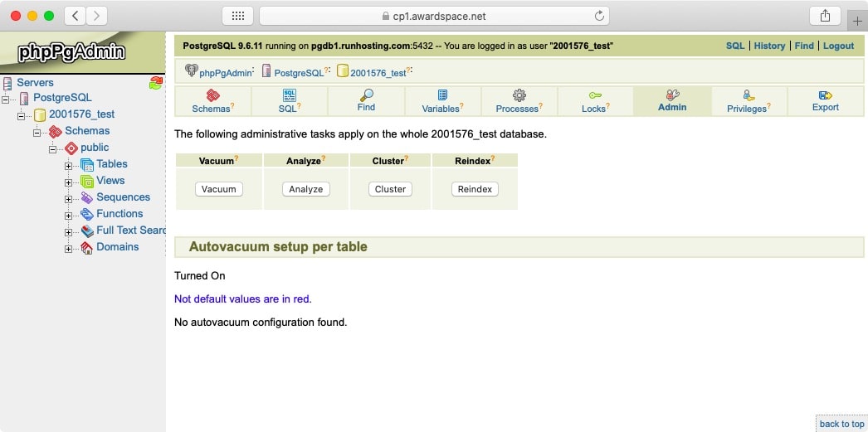Click the browser address bar
868x432 pixels.
tap(434, 16)
